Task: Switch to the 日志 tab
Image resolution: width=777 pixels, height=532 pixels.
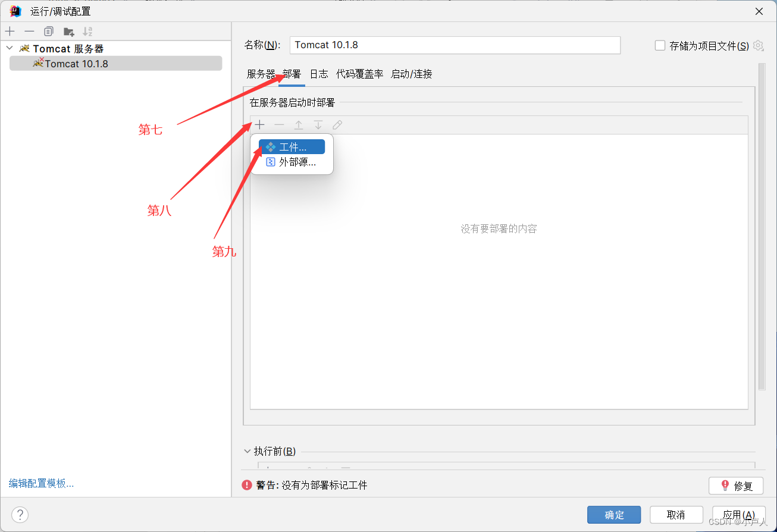Action: [319, 74]
